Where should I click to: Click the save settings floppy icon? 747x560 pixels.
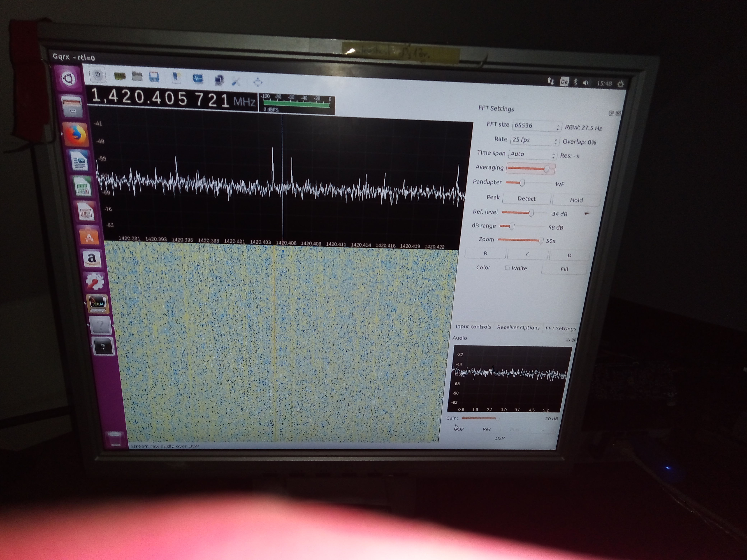coord(154,77)
